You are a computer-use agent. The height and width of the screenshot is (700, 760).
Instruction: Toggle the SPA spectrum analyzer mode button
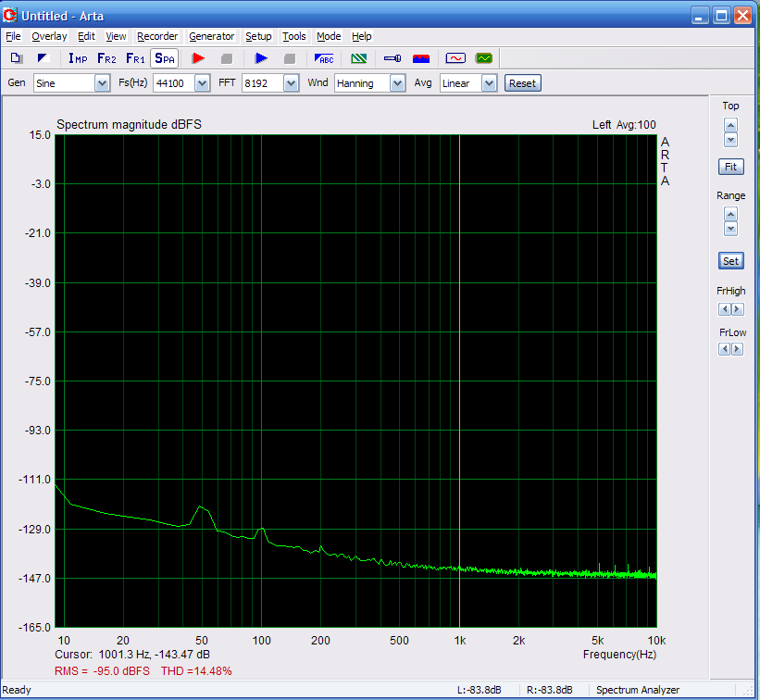click(x=164, y=58)
